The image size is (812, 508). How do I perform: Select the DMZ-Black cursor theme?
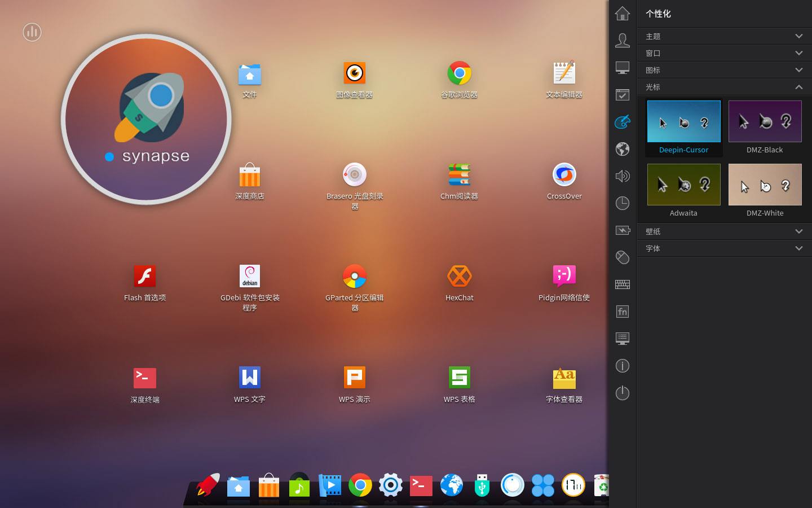765,127
